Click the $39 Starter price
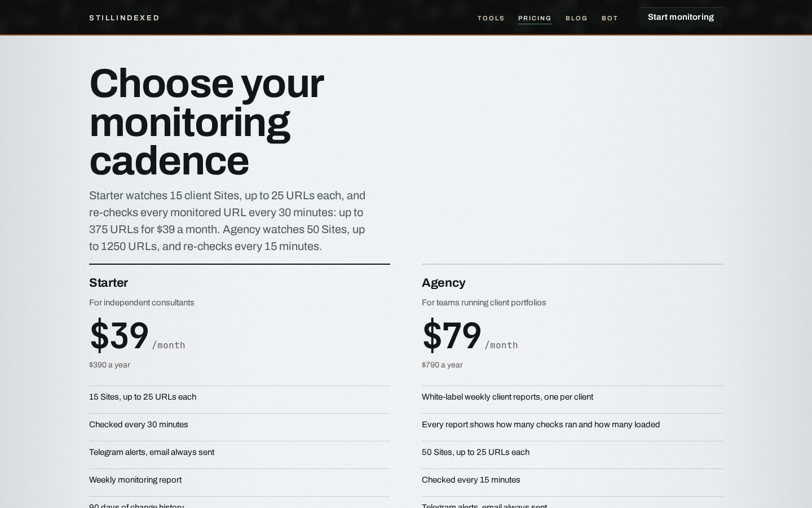This screenshot has height=508, width=812. point(119,335)
